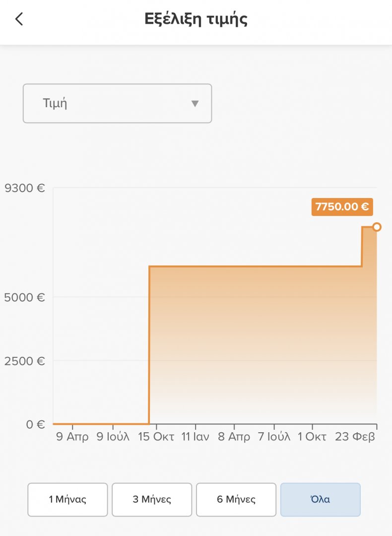
Task: Tap the 9 Ιούλ axis label
Action: click(x=113, y=437)
